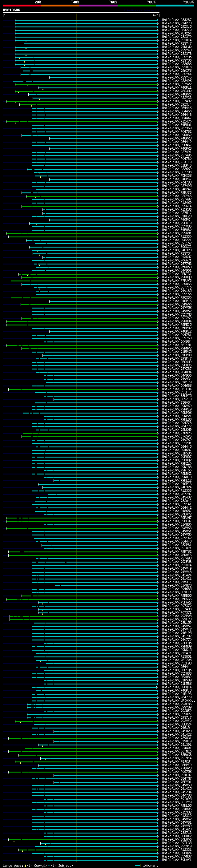Select the UniRef100_Q43437 label
This screenshot has height=868, width=197.
pos(176,497)
